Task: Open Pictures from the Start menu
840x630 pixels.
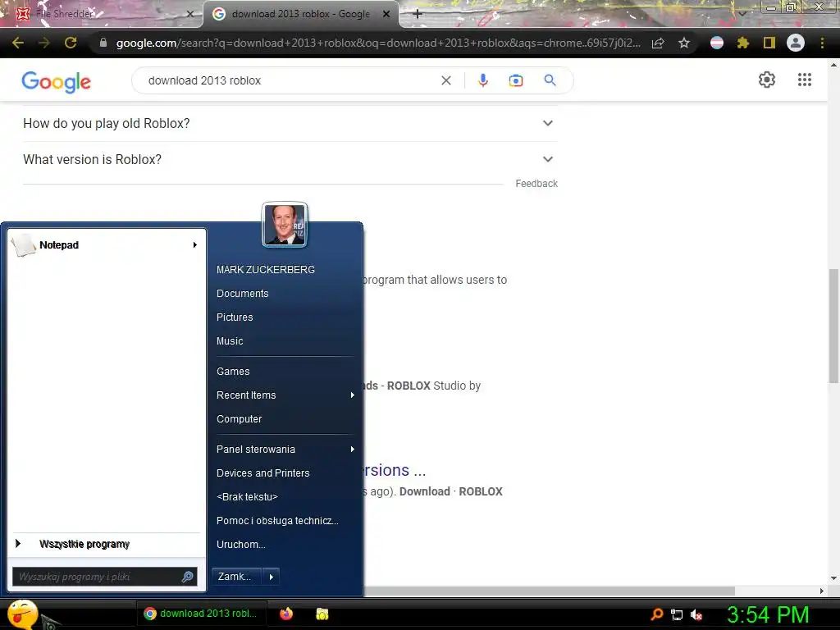Action: pos(235,317)
